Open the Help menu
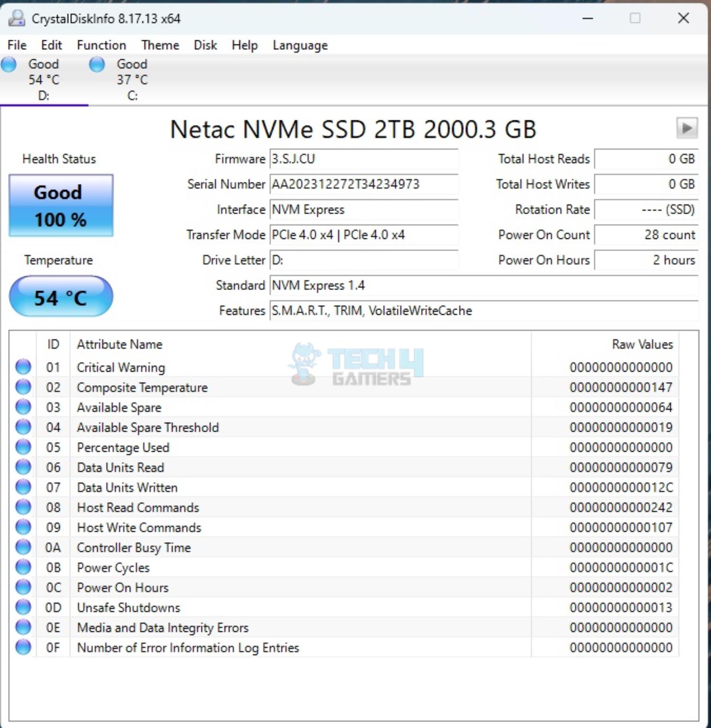Screen dimensions: 711x728 pyautogui.click(x=244, y=45)
